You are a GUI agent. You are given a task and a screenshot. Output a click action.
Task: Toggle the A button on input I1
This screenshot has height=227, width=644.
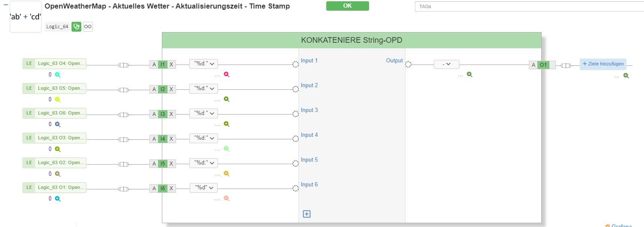pyautogui.click(x=154, y=65)
